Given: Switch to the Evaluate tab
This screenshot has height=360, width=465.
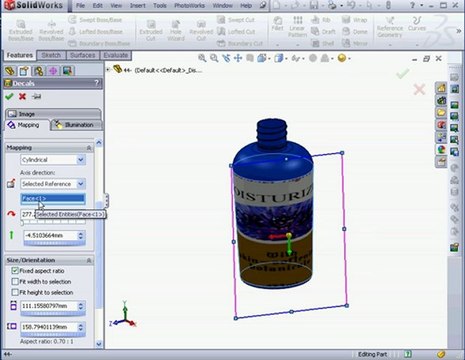Looking at the screenshot, I should 115,55.
